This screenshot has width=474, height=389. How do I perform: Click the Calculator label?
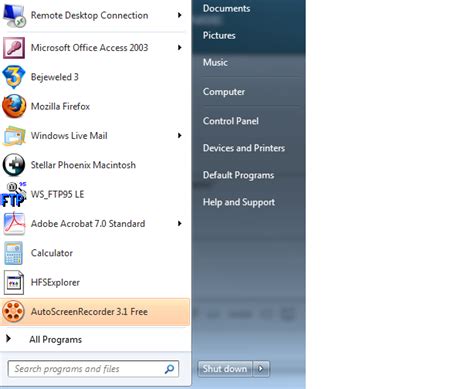tap(52, 253)
